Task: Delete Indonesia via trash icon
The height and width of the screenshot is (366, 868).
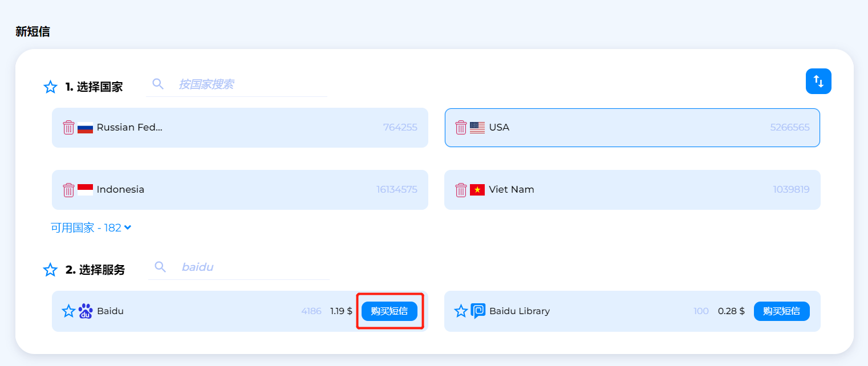Action: [x=68, y=190]
